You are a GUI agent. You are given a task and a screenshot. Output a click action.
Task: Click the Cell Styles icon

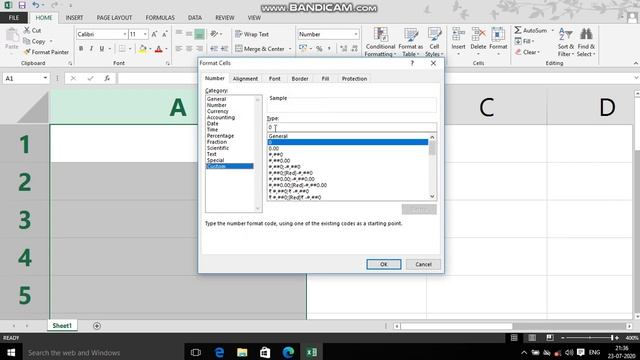434,35
